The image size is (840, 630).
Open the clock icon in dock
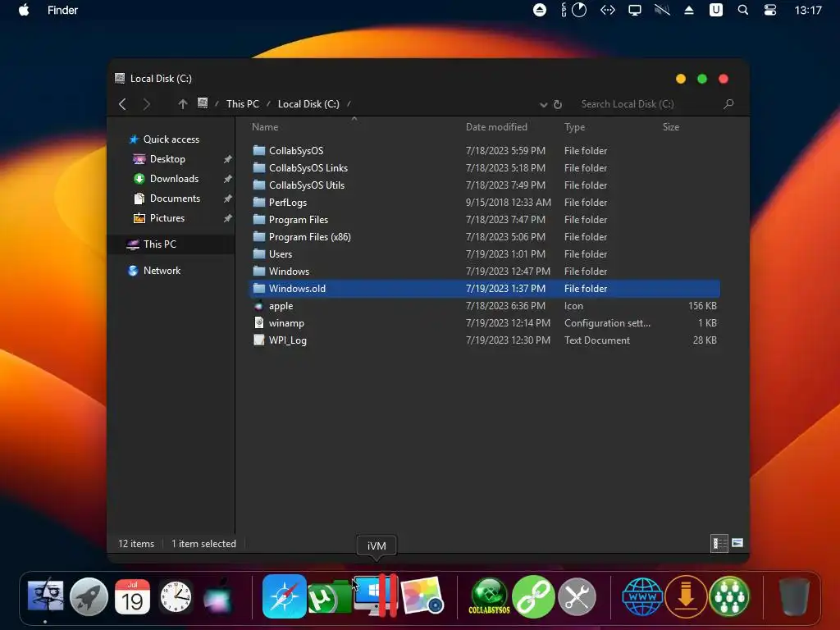coord(176,596)
